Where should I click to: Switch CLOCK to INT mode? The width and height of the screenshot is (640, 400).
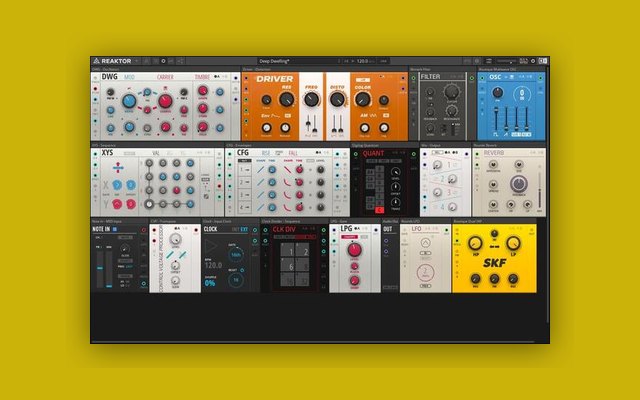(236, 229)
